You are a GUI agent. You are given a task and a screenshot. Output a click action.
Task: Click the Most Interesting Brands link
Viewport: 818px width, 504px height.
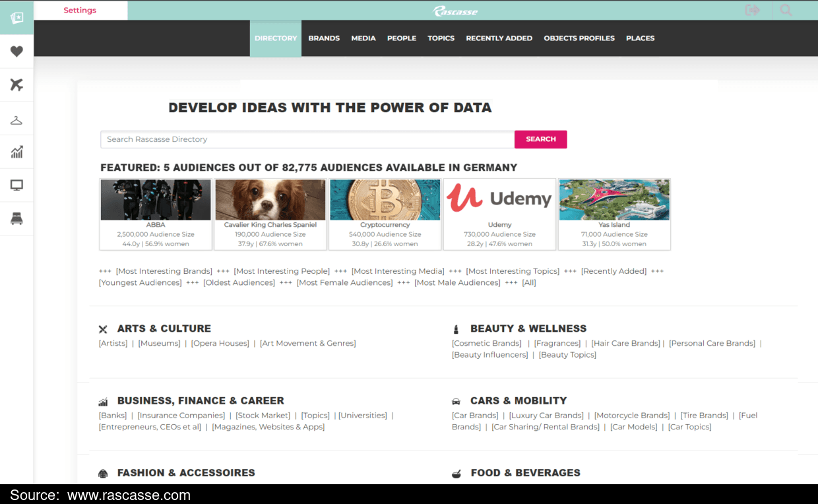point(164,271)
